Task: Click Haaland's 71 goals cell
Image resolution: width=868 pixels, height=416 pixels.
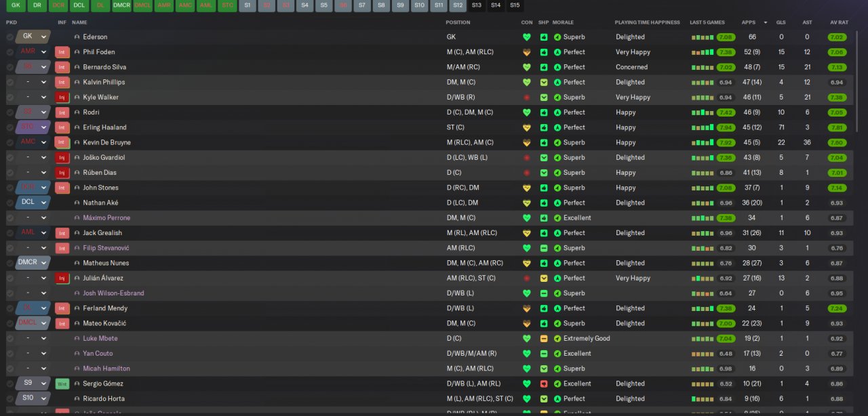Action: pos(781,127)
